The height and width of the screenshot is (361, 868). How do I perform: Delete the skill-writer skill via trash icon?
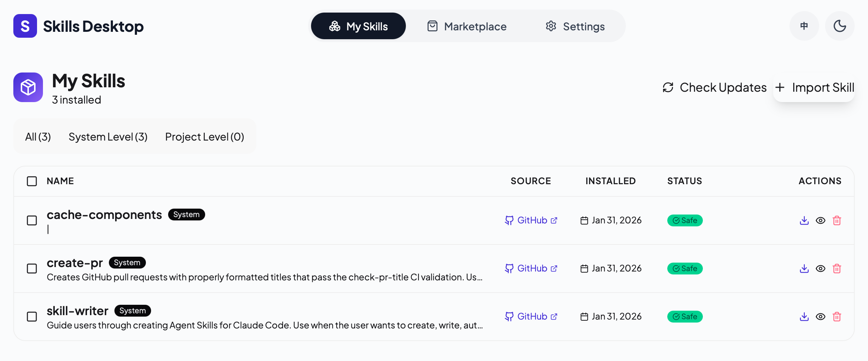pyautogui.click(x=837, y=317)
